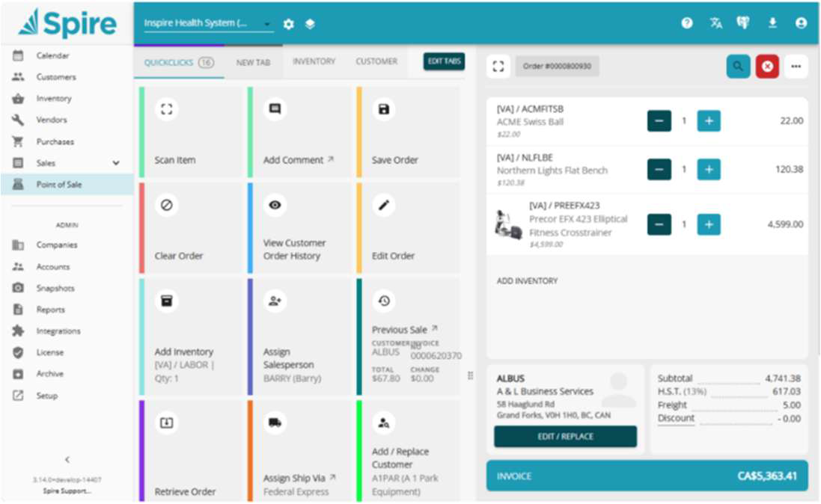Screen dimensions: 821x504
Task: Click the Save Order quickclick
Action: point(409,132)
